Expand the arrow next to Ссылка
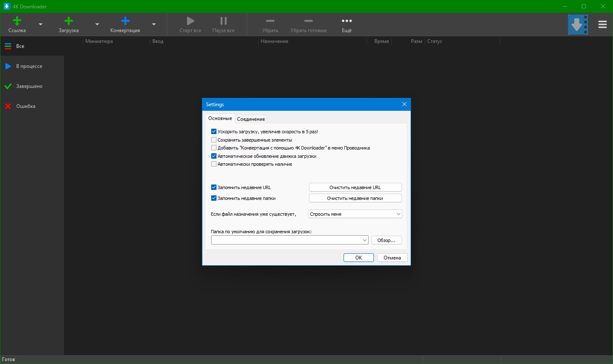The height and width of the screenshot is (364, 613). click(x=40, y=25)
